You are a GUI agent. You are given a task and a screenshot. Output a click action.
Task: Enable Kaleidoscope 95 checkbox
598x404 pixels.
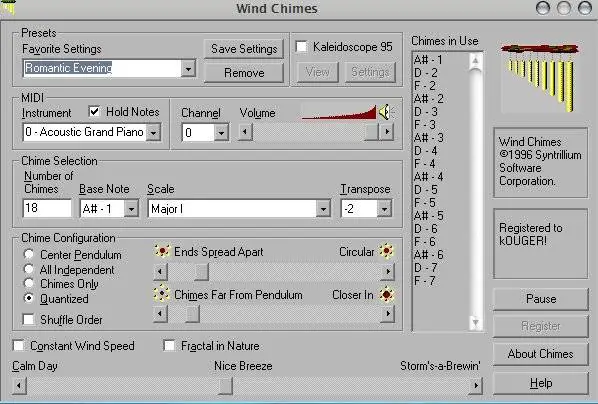(x=302, y=47)
